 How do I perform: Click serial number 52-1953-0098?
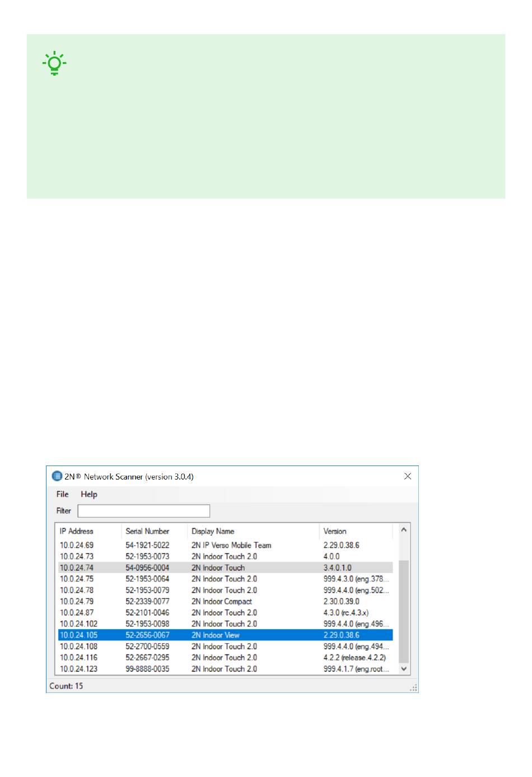(147, 624)
